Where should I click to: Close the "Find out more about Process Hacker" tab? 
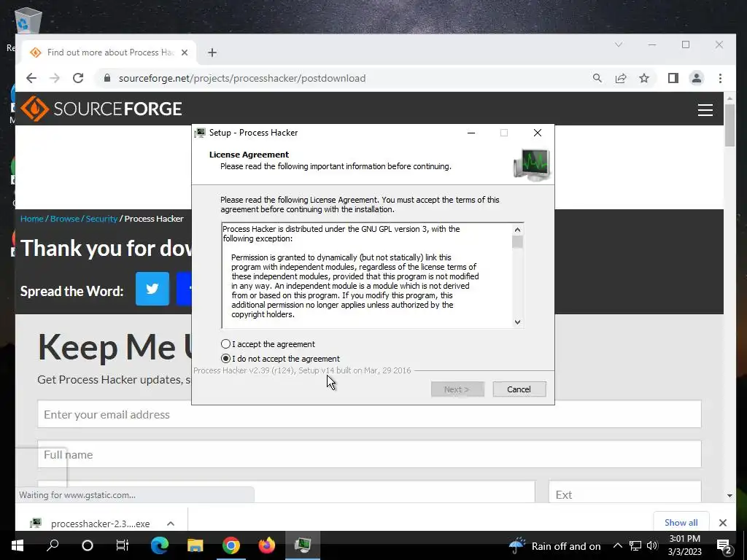click(185, 52)
